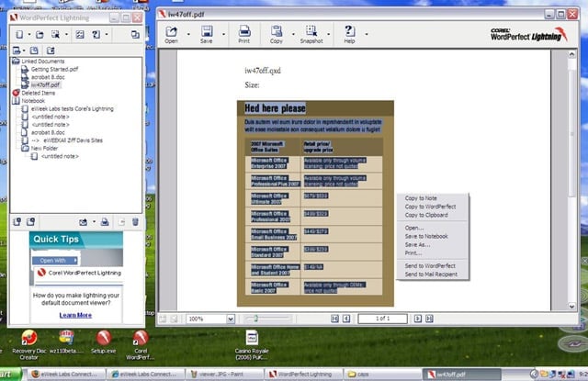
Task: Go to the first page of the PDF
Action: 334,319
